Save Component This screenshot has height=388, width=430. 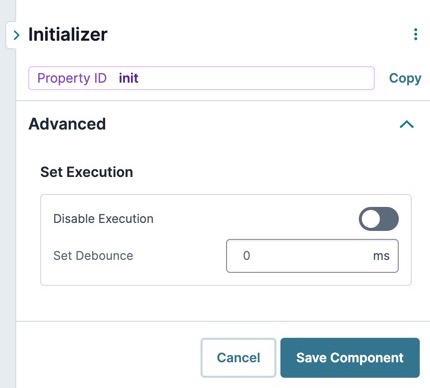pos(350,358)
